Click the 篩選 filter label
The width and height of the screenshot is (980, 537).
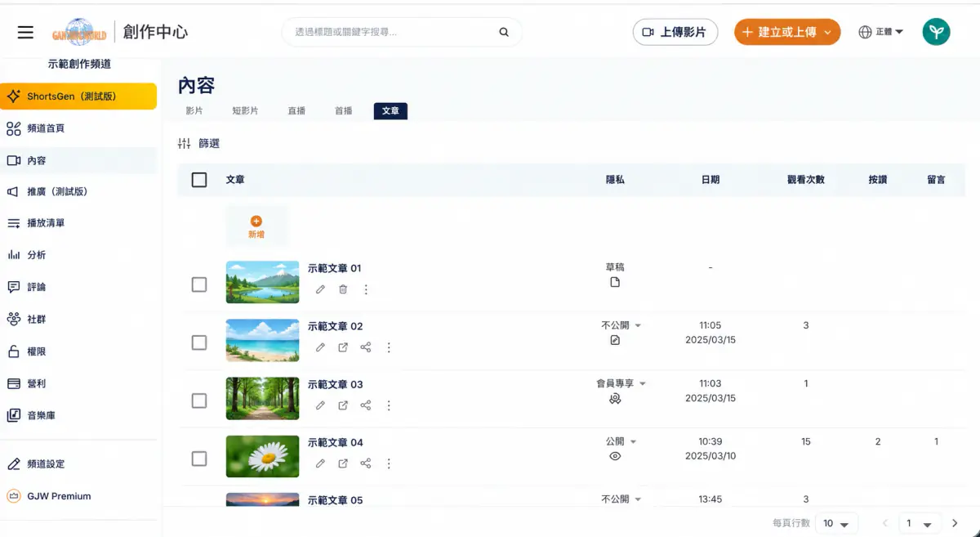[x=209, y=143]
